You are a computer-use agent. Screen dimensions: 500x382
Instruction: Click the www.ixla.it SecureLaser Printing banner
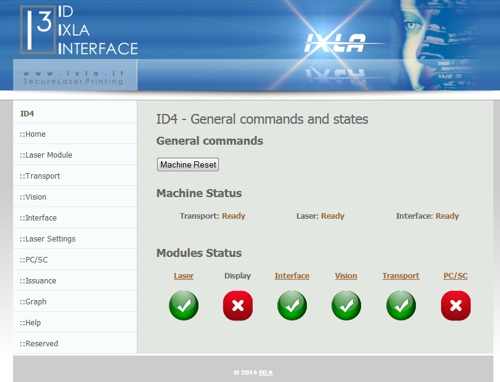(75, 75)
